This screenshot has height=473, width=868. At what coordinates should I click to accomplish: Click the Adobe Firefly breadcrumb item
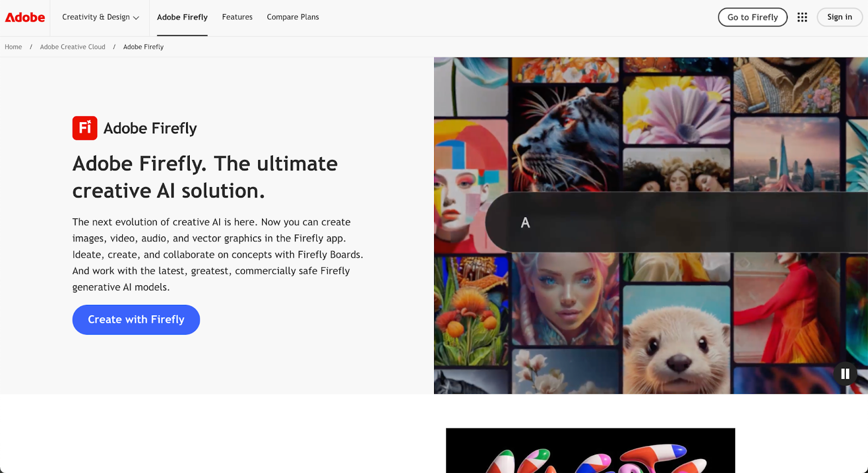[143, 47]
